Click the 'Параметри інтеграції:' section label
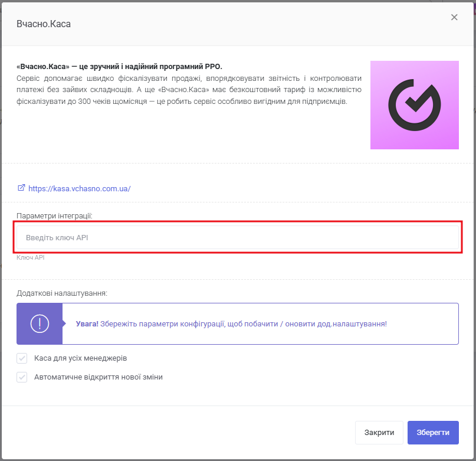The width and height of the screenshot is (476, 461). (x=54, y=215)
